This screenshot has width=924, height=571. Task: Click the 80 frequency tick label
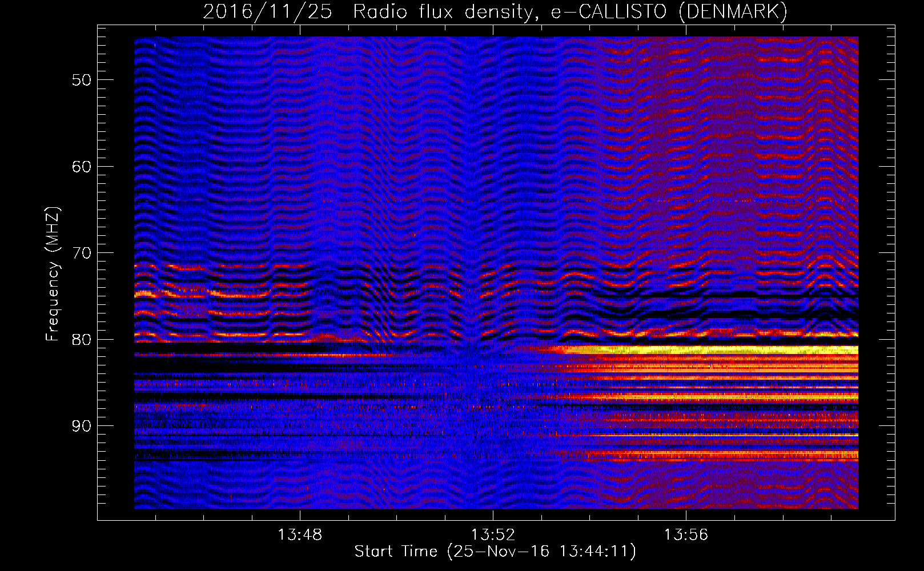pos(82,340)
